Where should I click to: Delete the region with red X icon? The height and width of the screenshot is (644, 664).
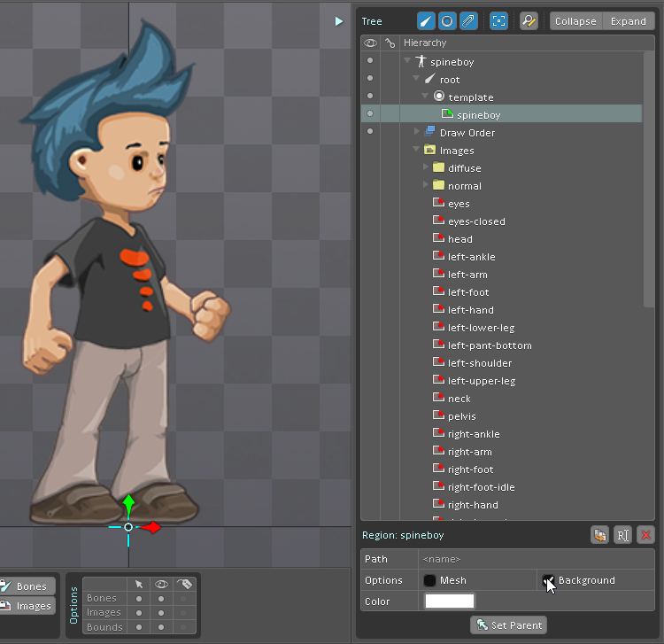click(645, 535)
